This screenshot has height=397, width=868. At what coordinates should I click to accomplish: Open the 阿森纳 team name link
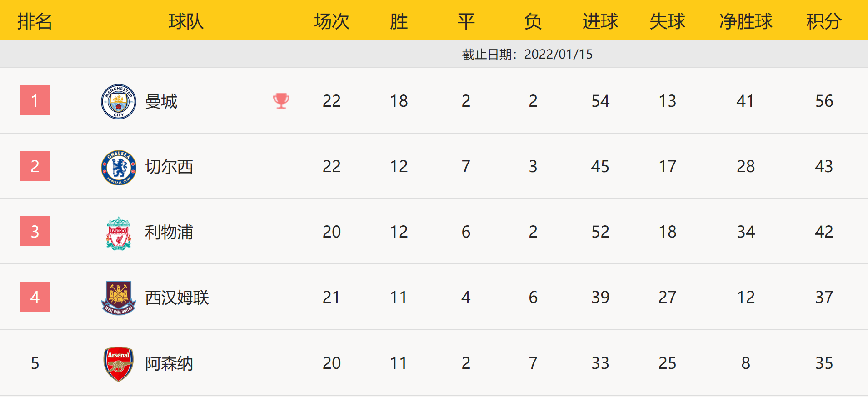[169, 364]
